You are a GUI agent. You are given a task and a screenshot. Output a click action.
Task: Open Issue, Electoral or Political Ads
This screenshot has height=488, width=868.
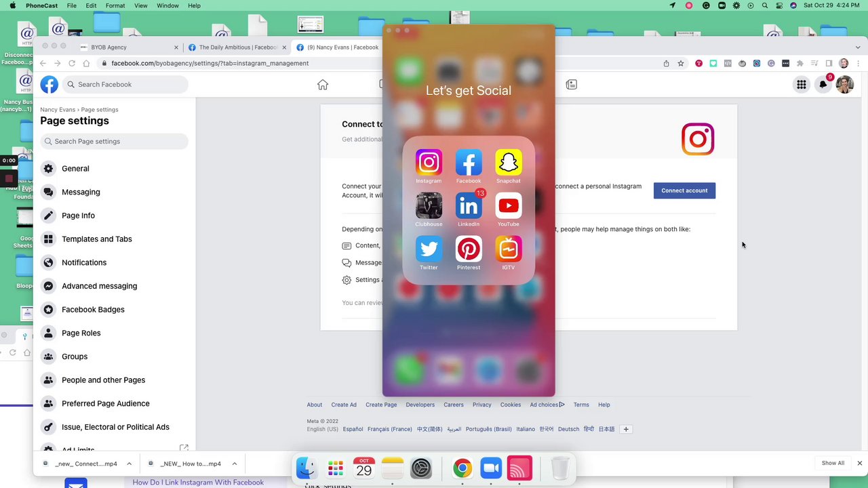[x=114, y=427]
